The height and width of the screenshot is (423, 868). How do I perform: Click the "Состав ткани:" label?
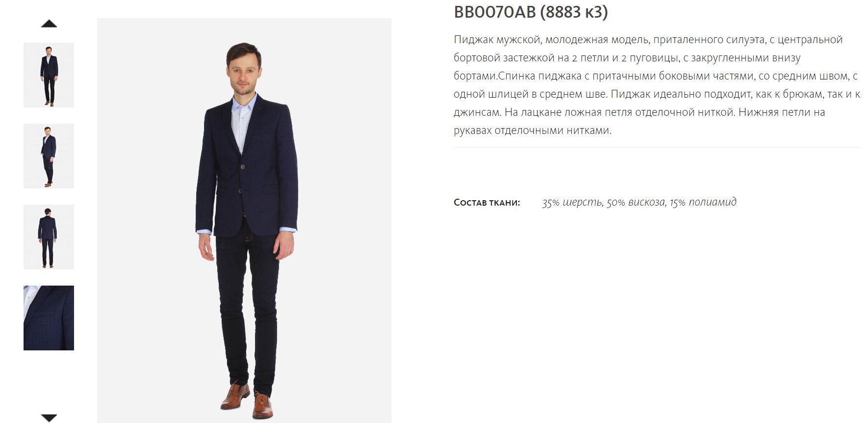tap(486, 203)
